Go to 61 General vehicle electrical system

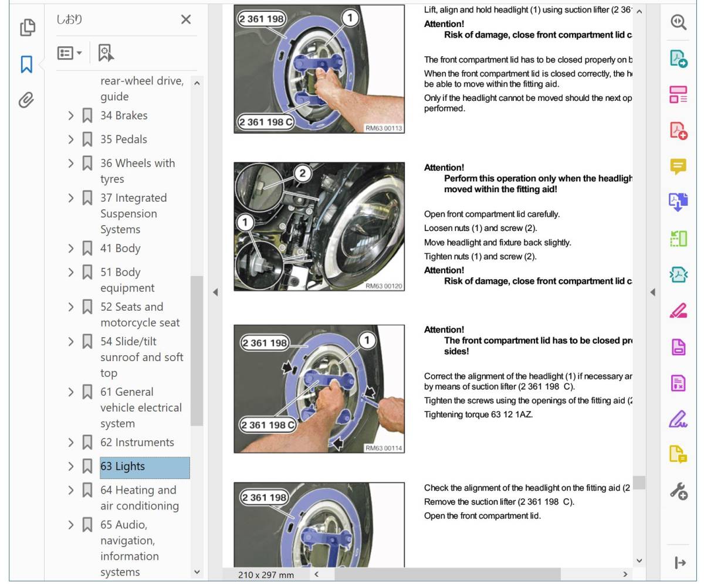click(x=141, y=407)
